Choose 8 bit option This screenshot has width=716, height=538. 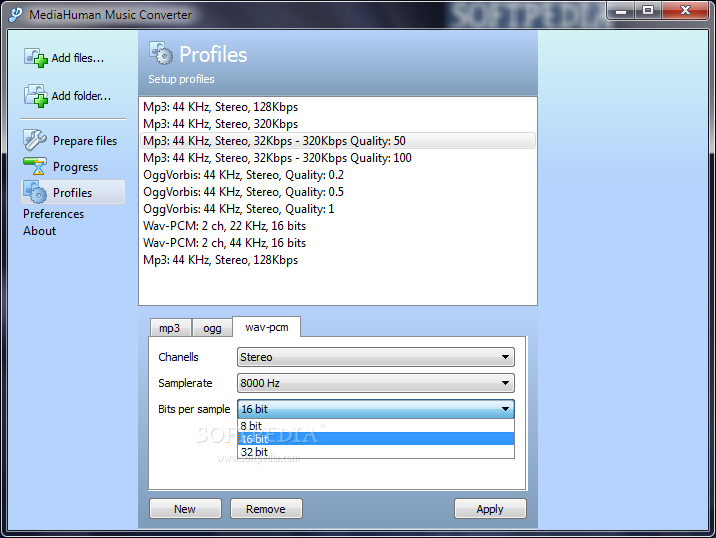(376, 426)
